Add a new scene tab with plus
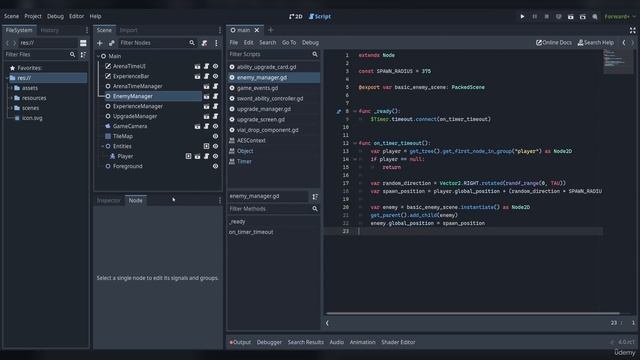This screenshot has height=360, width=640. 270,30
